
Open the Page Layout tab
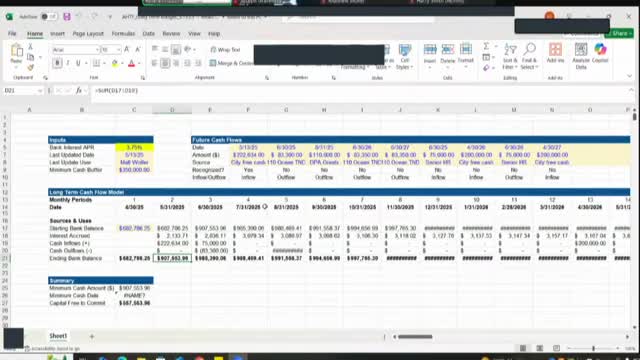pos(88,34)
